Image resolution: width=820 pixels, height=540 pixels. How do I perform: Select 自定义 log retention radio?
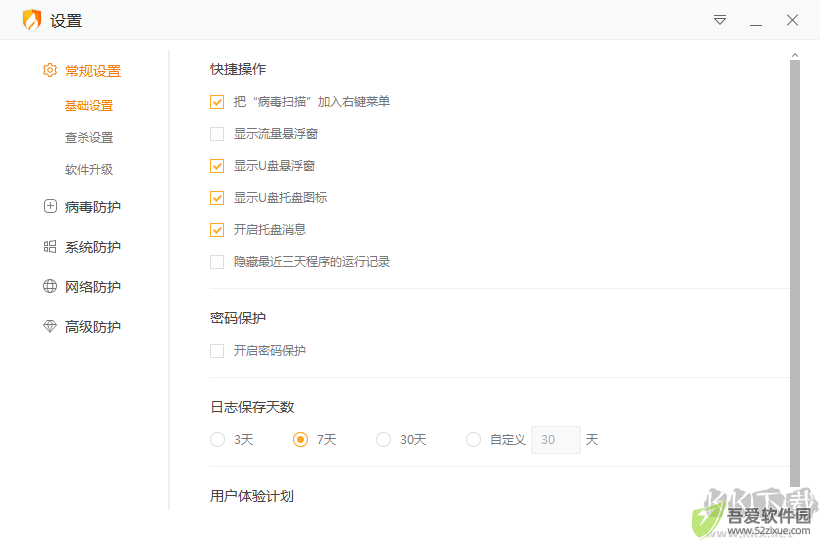click(x=473, y=440)
